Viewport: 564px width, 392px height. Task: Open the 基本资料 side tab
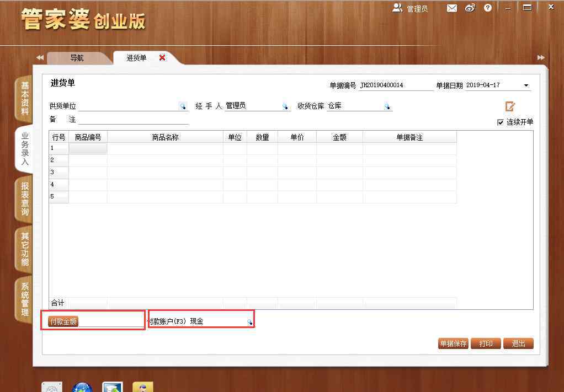[x=24, y=98]
